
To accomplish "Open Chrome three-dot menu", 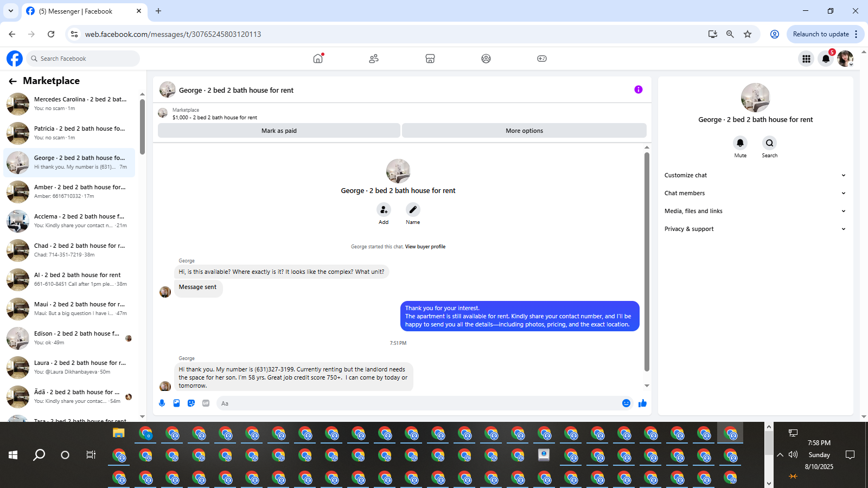I will 856,34.
